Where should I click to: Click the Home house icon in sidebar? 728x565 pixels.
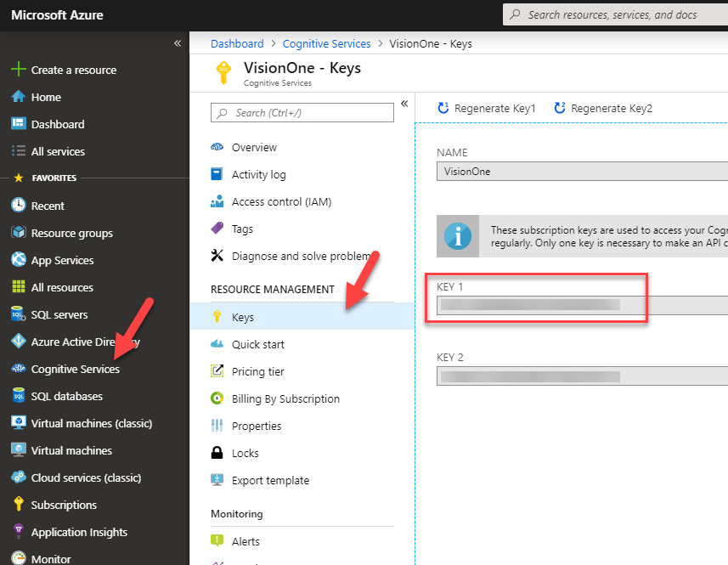(18, 97)
